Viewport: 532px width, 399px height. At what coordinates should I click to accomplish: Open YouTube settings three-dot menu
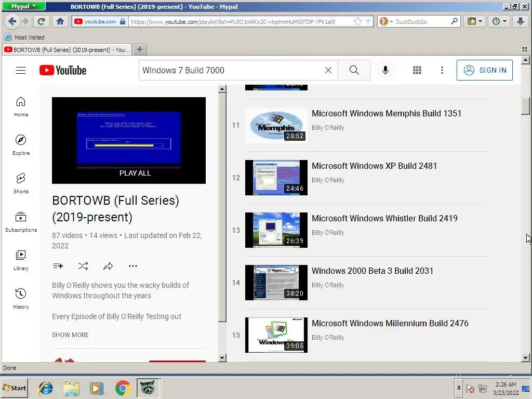pos(442,70)
